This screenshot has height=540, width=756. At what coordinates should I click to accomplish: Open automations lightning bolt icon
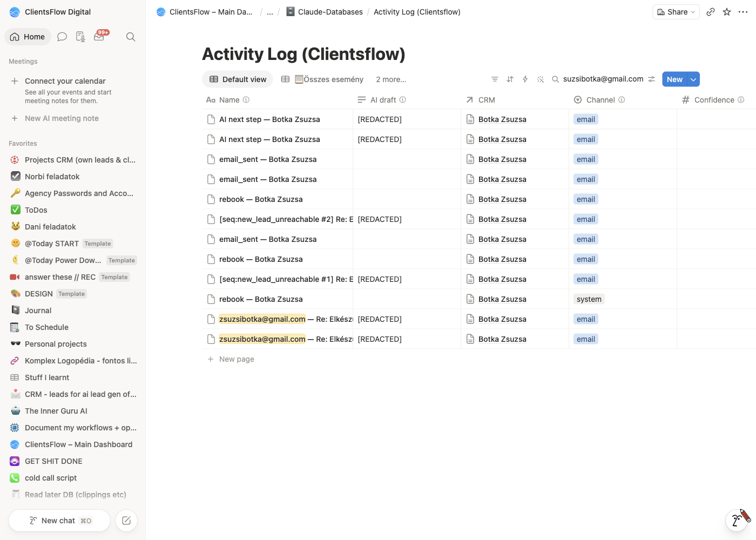(x=525, y=79)
